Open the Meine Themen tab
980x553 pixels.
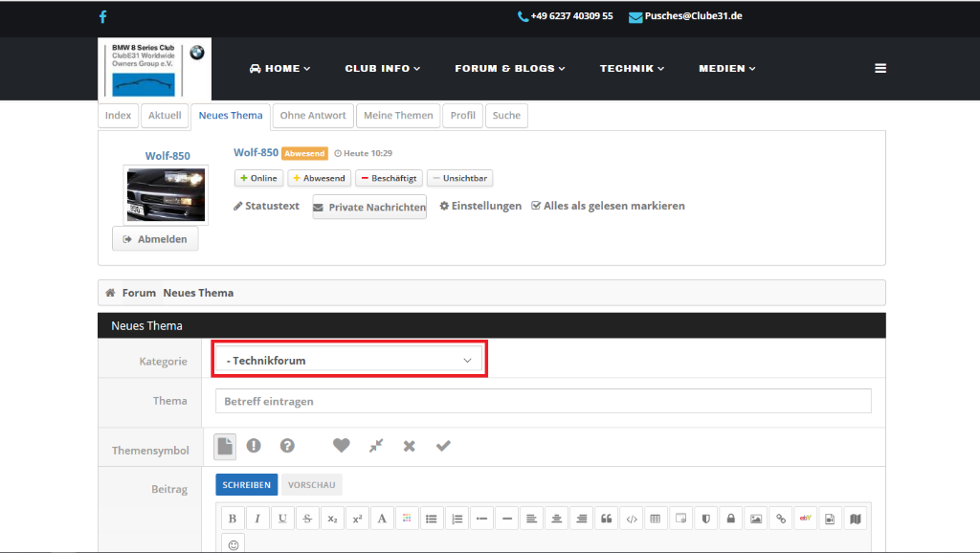[x=398, y=116]
